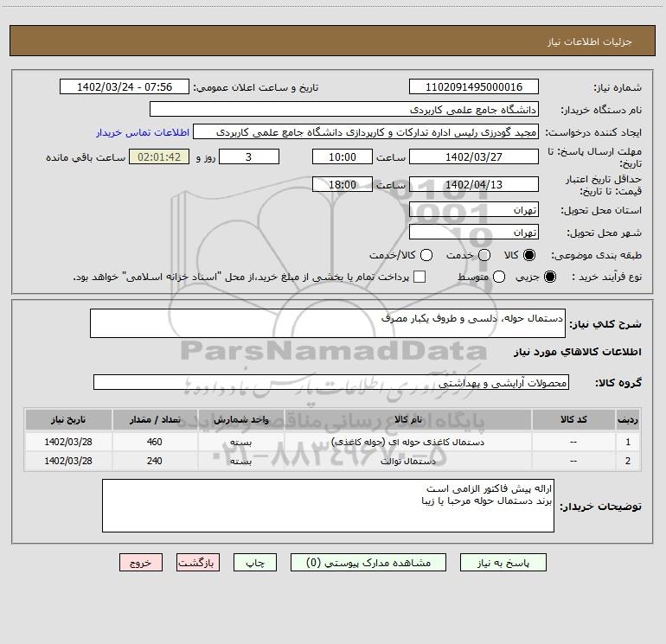Click the کد کالا column header

573,419
